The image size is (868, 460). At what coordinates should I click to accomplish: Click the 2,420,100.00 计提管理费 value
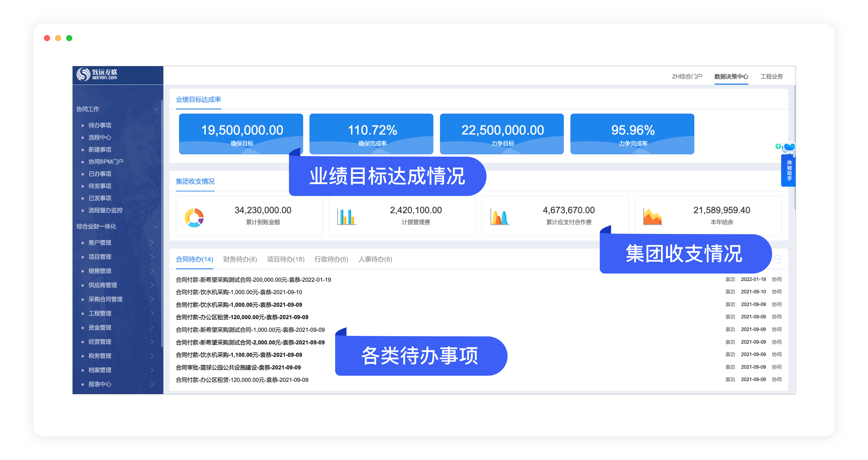(x=416, y=210)
